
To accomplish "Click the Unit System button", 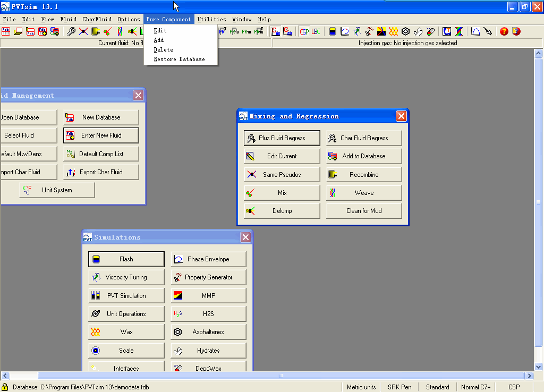I will pos(57,190).
